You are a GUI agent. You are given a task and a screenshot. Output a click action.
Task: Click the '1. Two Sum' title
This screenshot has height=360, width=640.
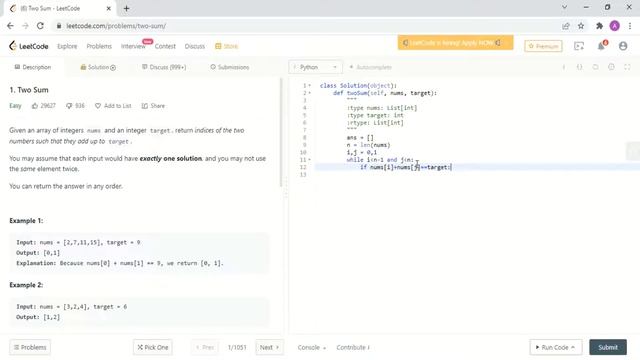29,90
